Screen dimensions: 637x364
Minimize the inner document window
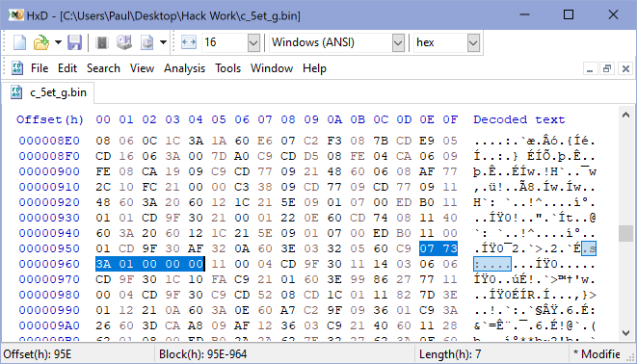click(590, 69)
